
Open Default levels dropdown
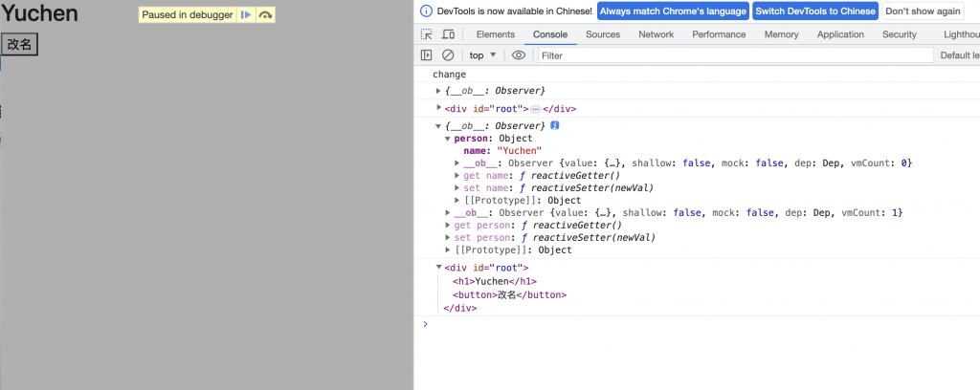click(960, 54)
